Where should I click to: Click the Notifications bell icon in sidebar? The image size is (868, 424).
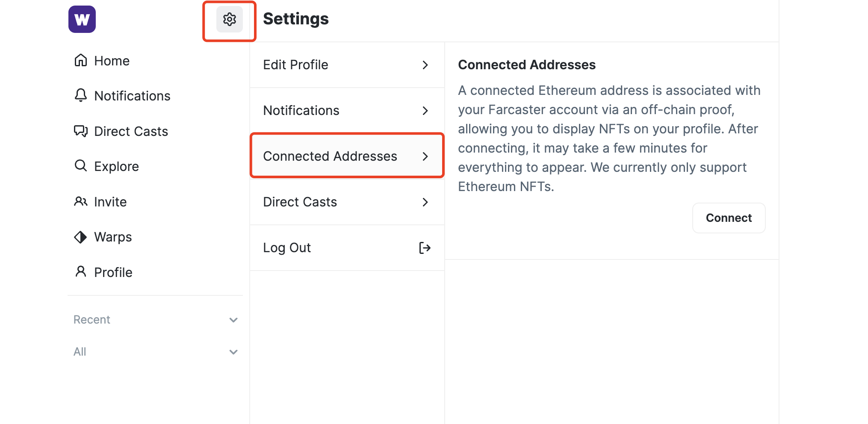(x=81, y=95)
